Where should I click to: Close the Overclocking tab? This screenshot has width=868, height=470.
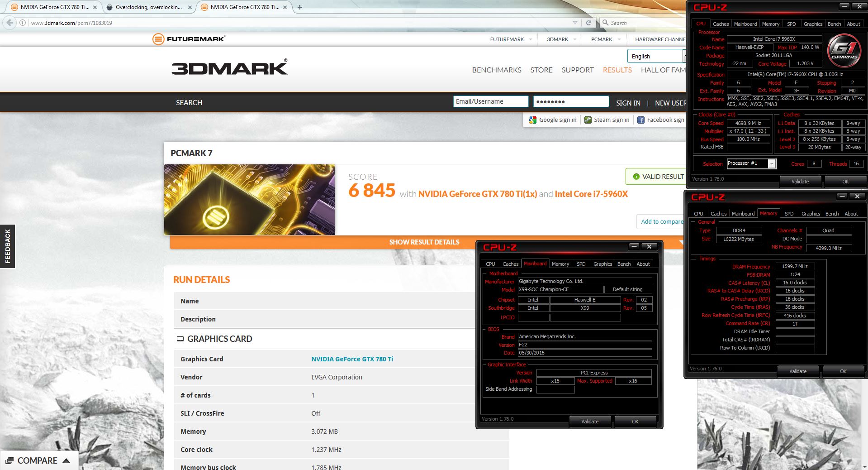tap(190, 7)
